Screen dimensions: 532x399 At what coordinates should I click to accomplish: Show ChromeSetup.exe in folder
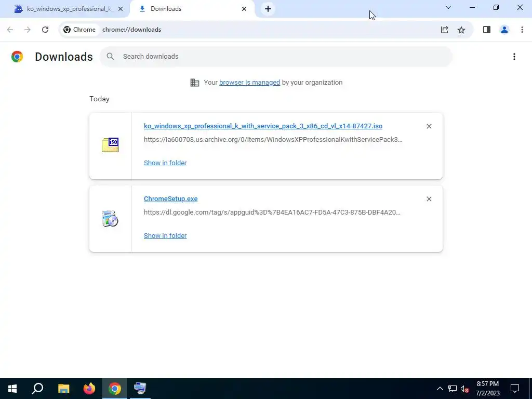click(x=165, y=236)
